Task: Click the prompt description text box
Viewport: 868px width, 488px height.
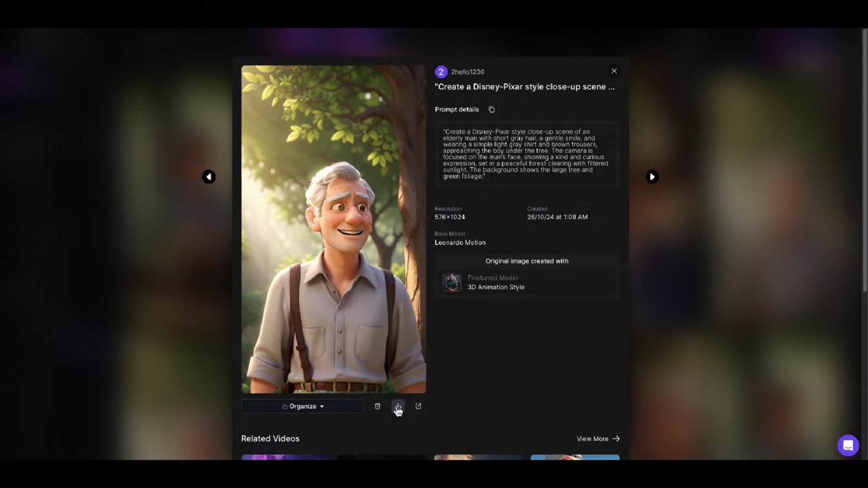Action: coord(527,154)
